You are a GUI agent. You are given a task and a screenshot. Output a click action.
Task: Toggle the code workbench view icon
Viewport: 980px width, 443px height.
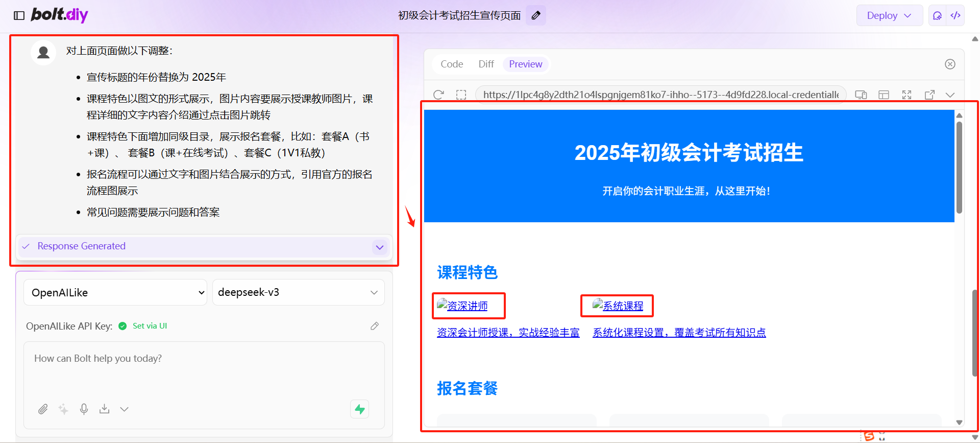[955, 15]
